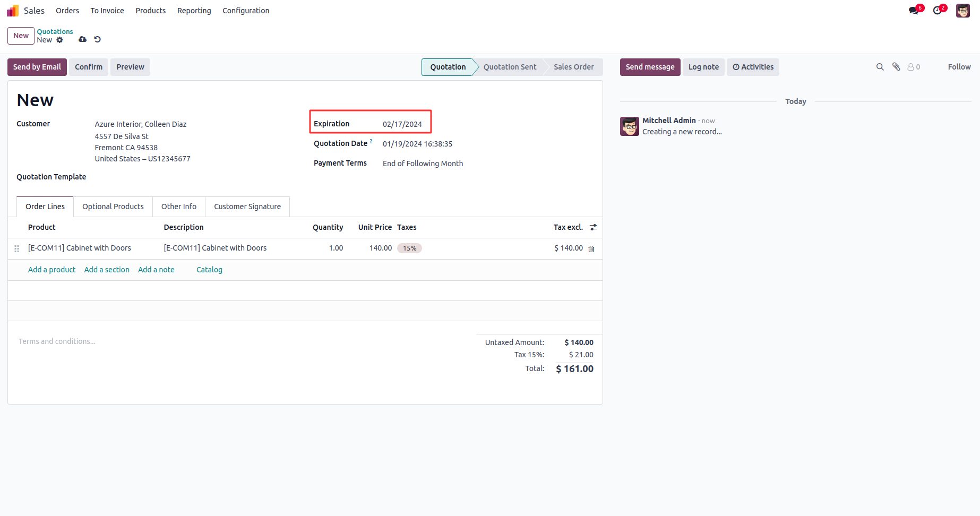Click the Send by Email button
This screenshot has height=516, width=980.
[x=37, y=67]
